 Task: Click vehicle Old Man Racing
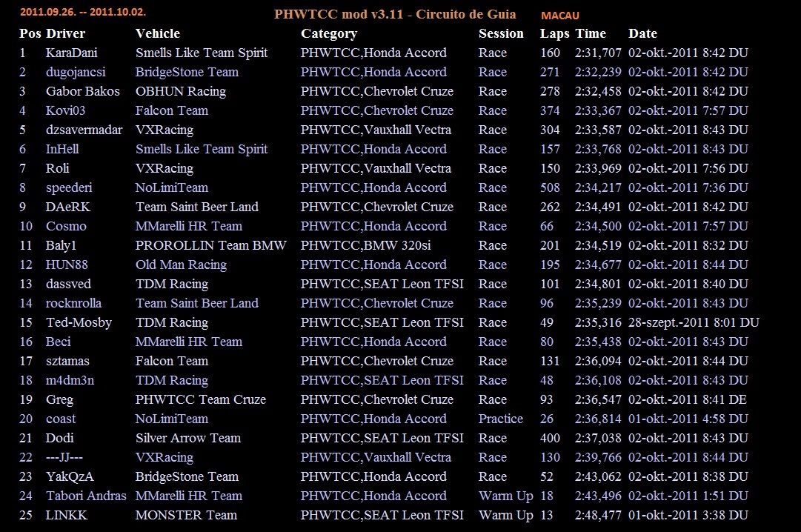[x=181, y=265]
